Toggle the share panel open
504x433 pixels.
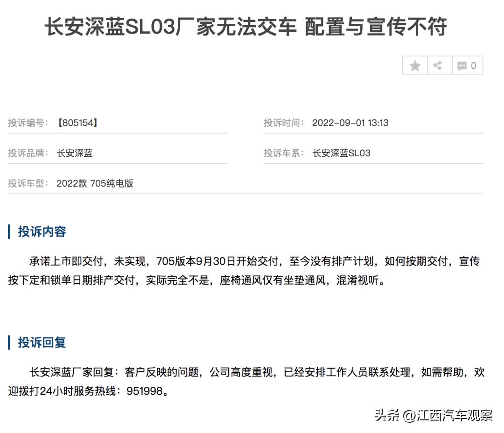point(438,65)
